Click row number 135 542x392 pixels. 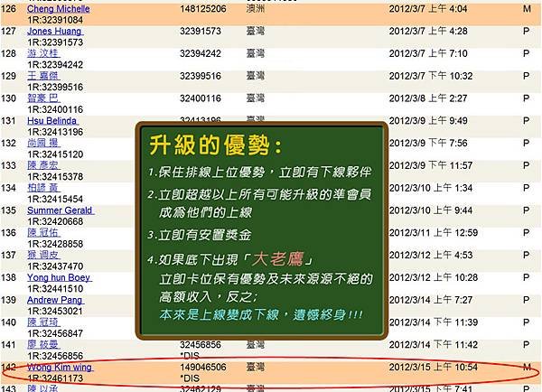(x=8, y=210)
